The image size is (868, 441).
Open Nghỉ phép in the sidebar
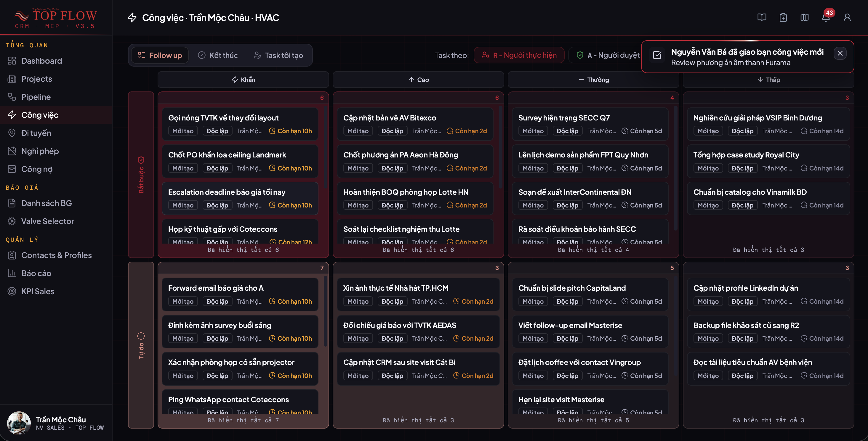56,151
